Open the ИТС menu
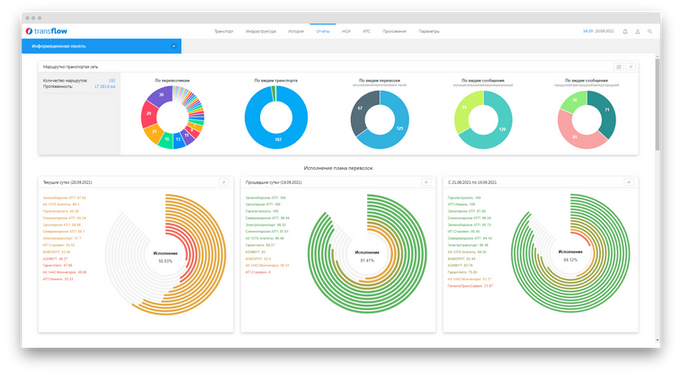 click(x=367, y=31)
